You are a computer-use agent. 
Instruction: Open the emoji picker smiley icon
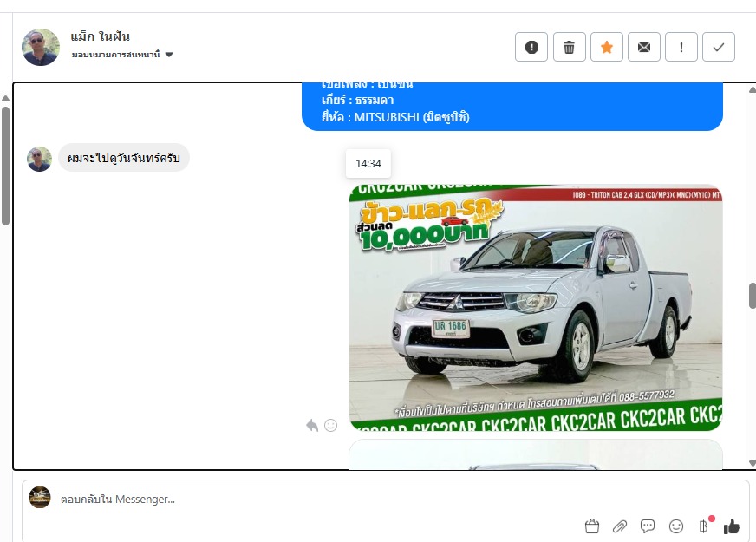tap(676, 526)
